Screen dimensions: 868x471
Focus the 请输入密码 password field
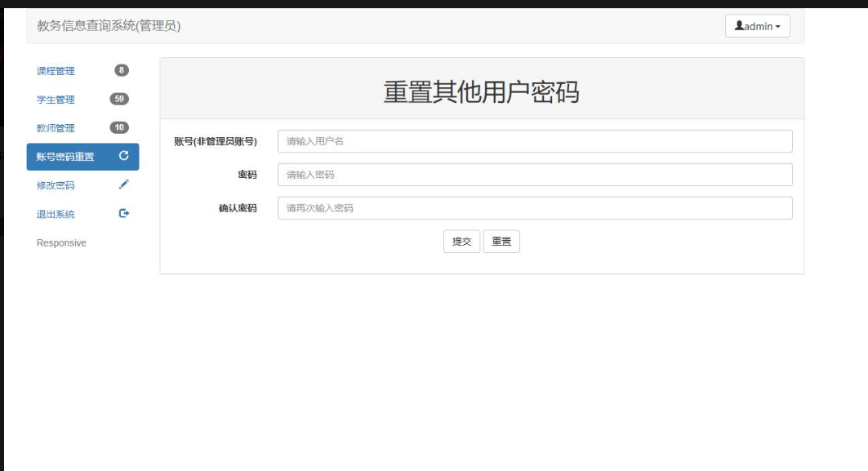click(535, 175)
